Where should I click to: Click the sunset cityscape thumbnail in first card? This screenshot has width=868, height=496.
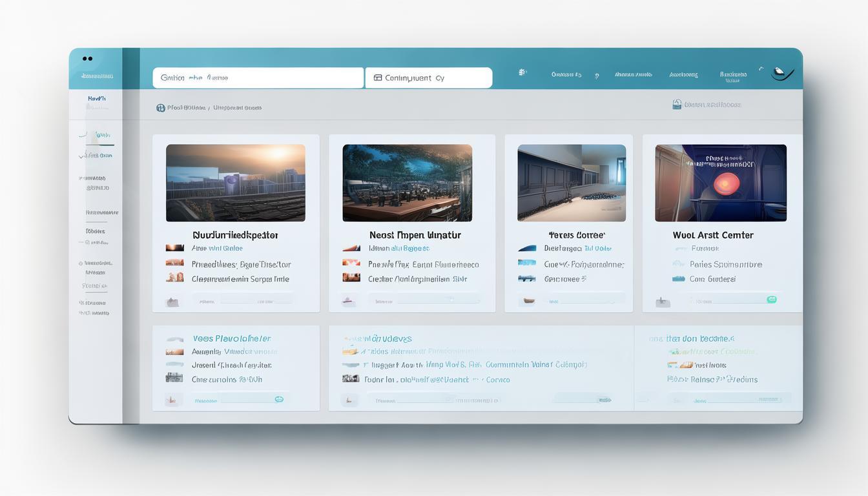[x=235, y=183]
